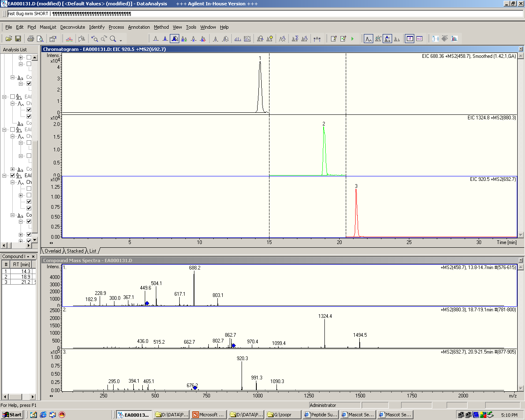Collapse the Ch node under first unchecked EA analysis

coord(13,103)
